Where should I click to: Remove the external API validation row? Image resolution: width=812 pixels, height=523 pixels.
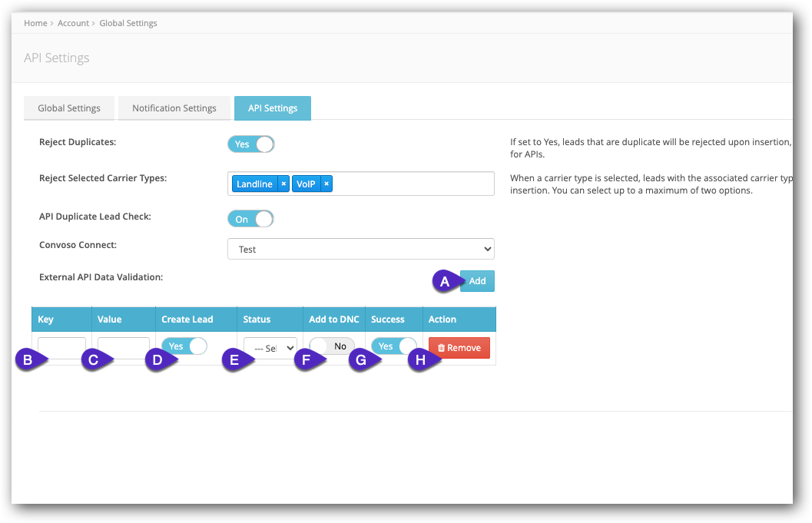point(459,347)
